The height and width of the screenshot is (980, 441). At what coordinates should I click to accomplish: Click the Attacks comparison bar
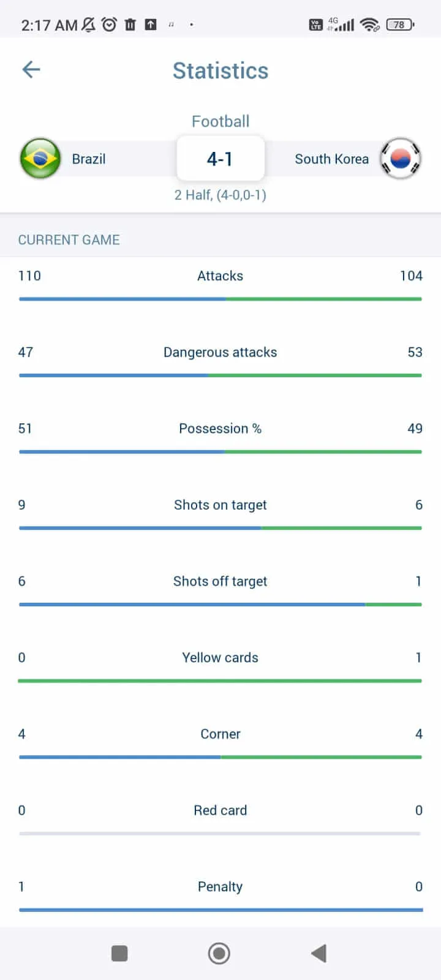221,299
